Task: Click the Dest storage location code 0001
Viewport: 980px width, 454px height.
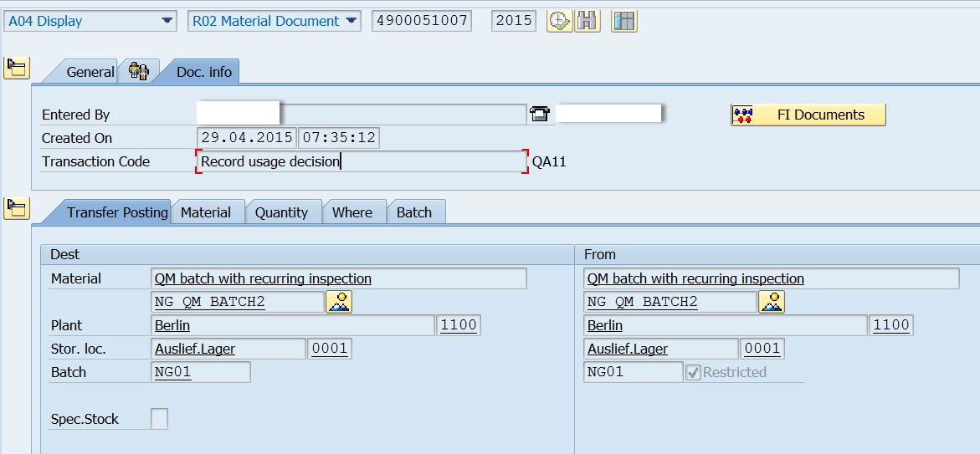Action: (x=330, y=349)
